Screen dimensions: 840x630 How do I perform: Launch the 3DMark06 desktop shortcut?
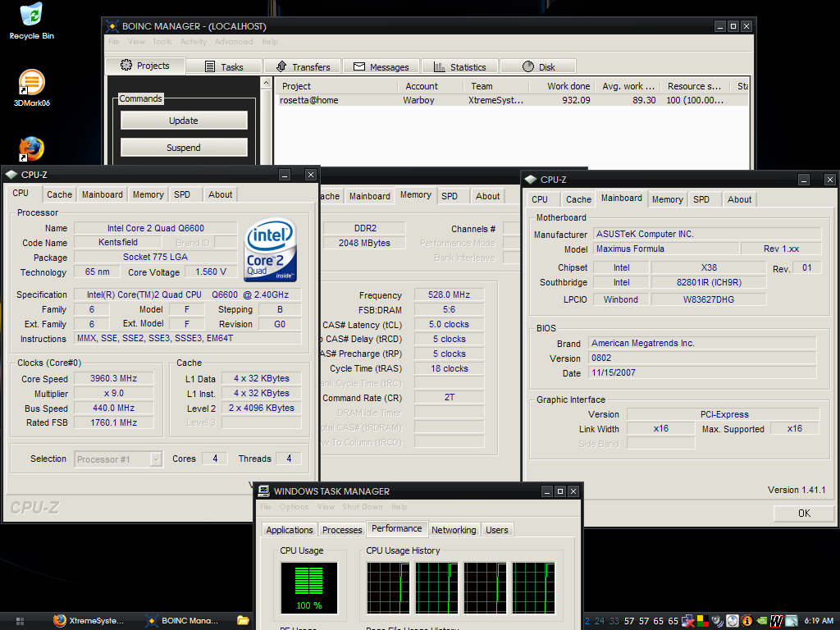[x=32, y=89]
